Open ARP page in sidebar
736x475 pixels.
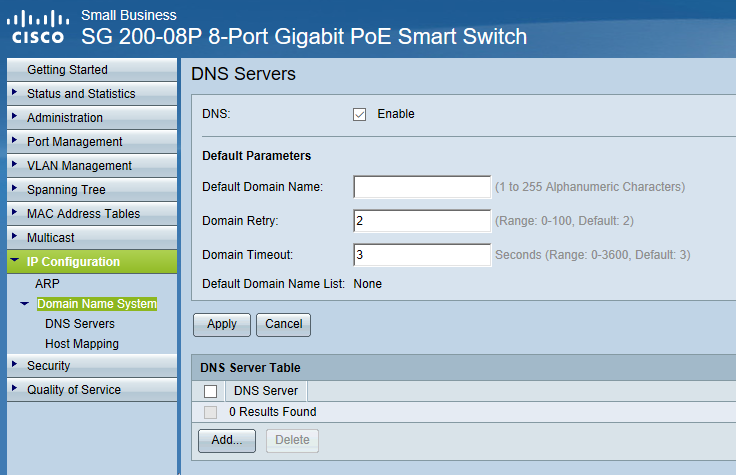(x=47, y=284)
